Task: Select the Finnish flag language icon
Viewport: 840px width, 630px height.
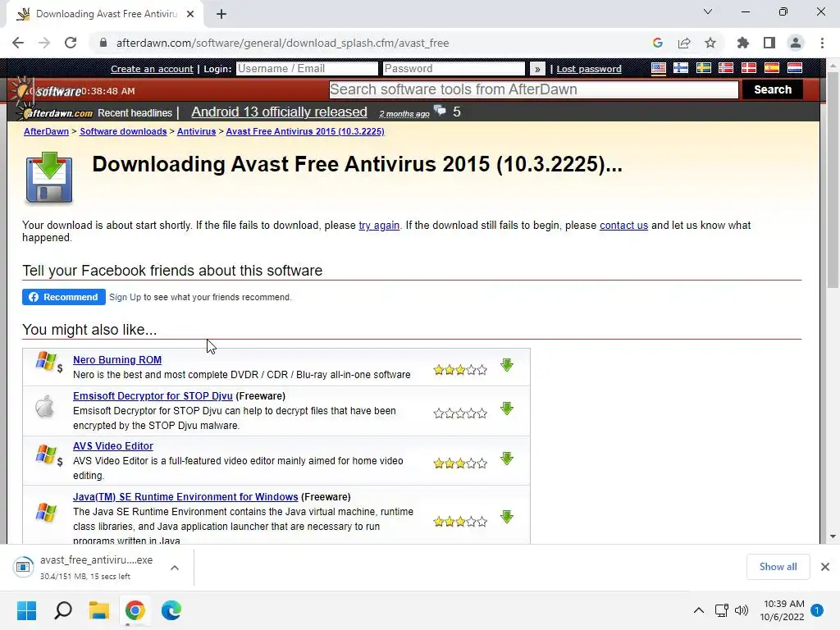Action: 681,68
